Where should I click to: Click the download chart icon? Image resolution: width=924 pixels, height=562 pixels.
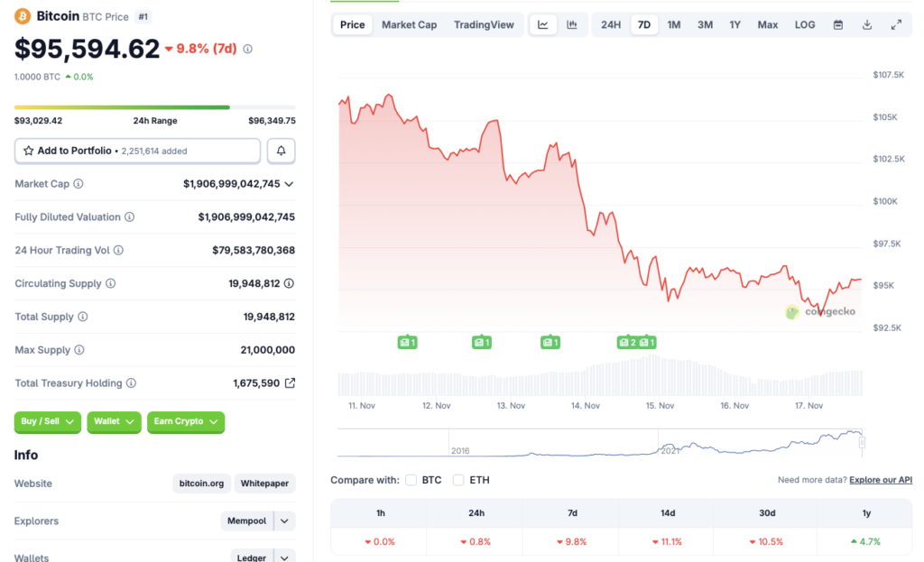(867, 25)
